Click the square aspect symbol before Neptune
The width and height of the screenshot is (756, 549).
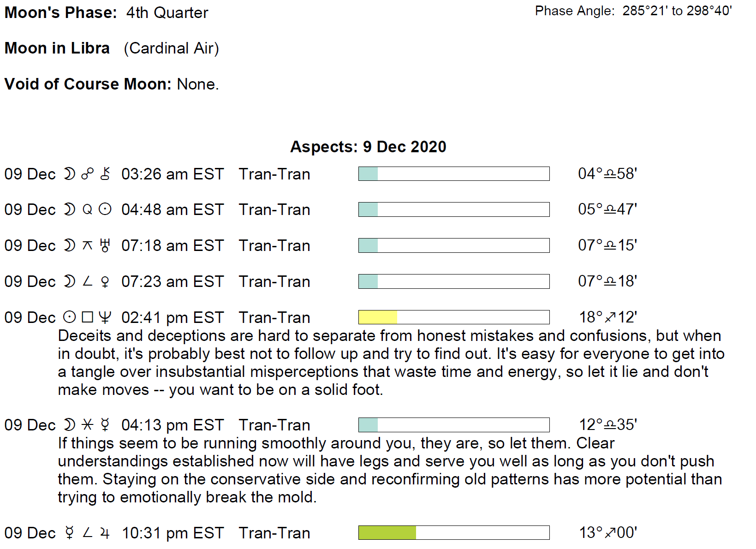tap(87, 317)
